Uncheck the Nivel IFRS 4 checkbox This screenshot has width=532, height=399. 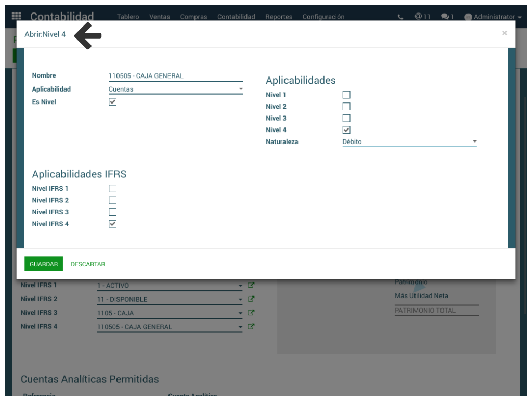112,224
